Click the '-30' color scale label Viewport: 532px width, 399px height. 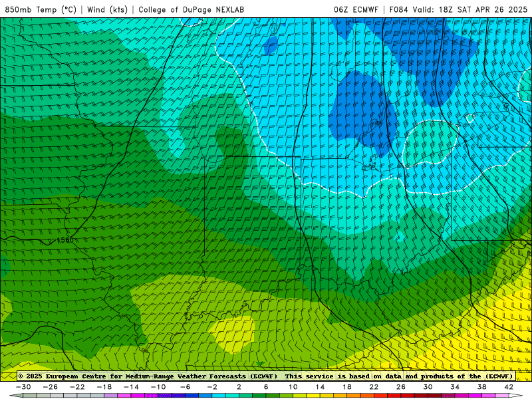[x=23, y=387]
